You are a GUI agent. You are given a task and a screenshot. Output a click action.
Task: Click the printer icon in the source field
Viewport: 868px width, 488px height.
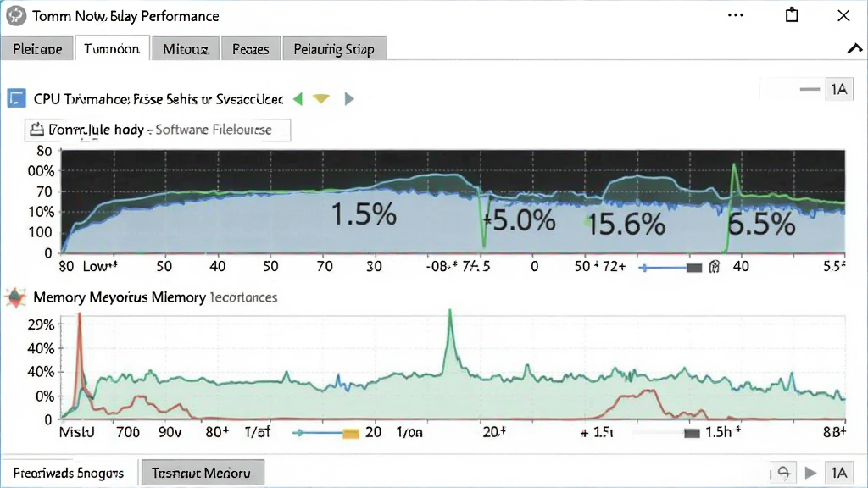coord(36,130)
